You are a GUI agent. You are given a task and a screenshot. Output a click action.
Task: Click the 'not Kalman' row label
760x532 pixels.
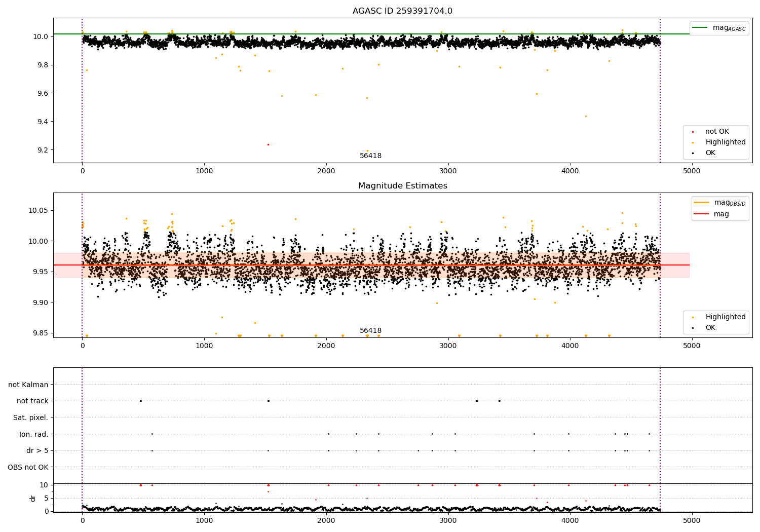click(x=28, y=385)
